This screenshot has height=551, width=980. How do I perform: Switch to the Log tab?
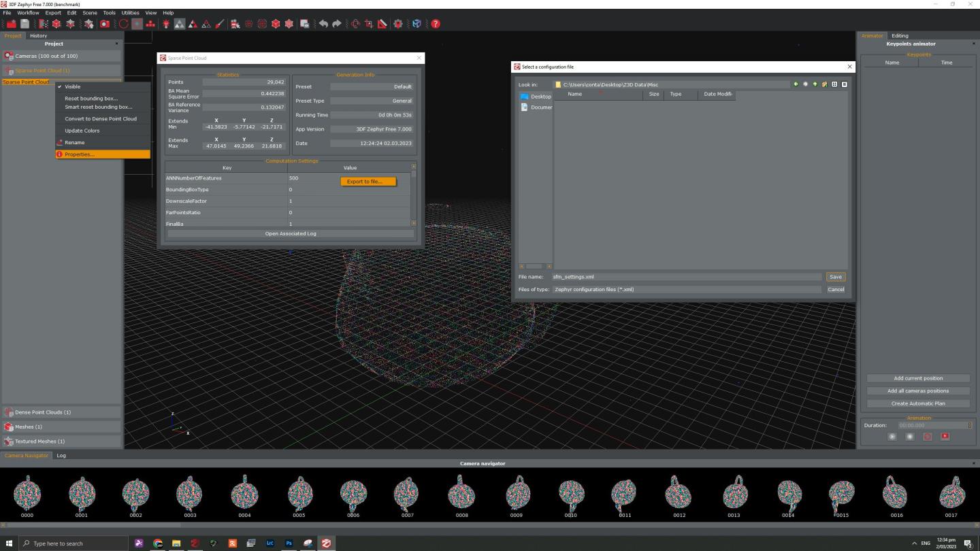[x=61, y=456]
